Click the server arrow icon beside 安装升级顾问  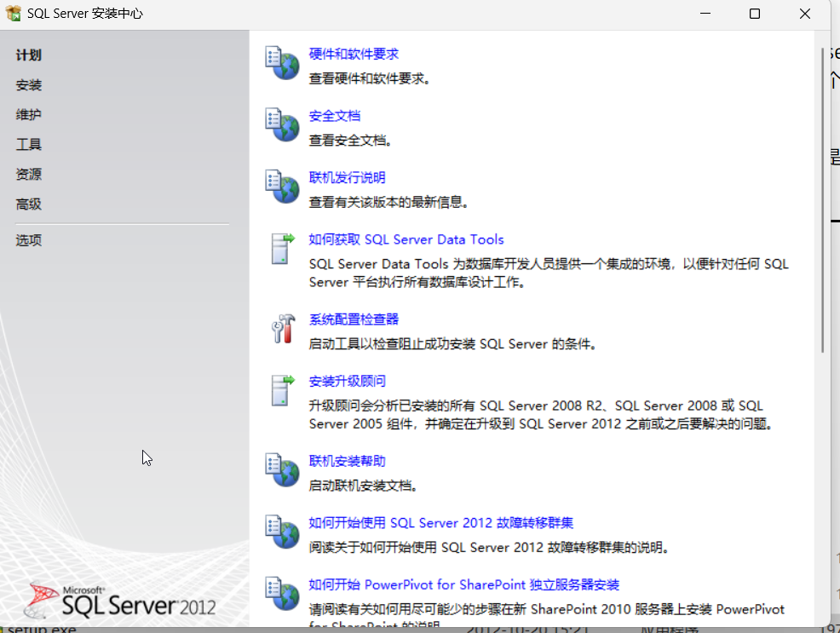(283, 390)
